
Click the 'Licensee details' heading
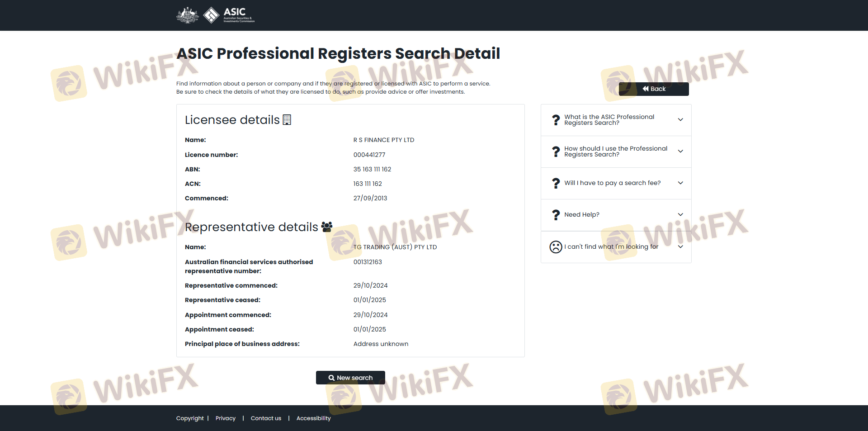(x=232, y=120)
